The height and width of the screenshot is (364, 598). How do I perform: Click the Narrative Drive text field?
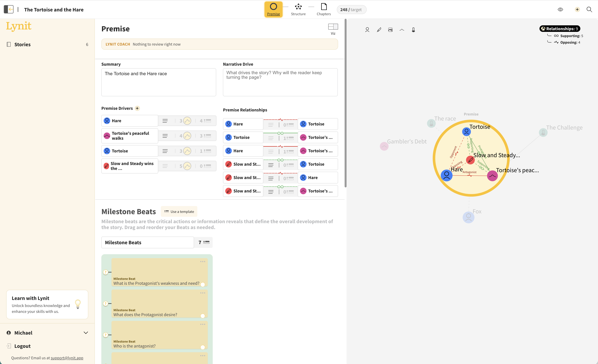[280, 82]
